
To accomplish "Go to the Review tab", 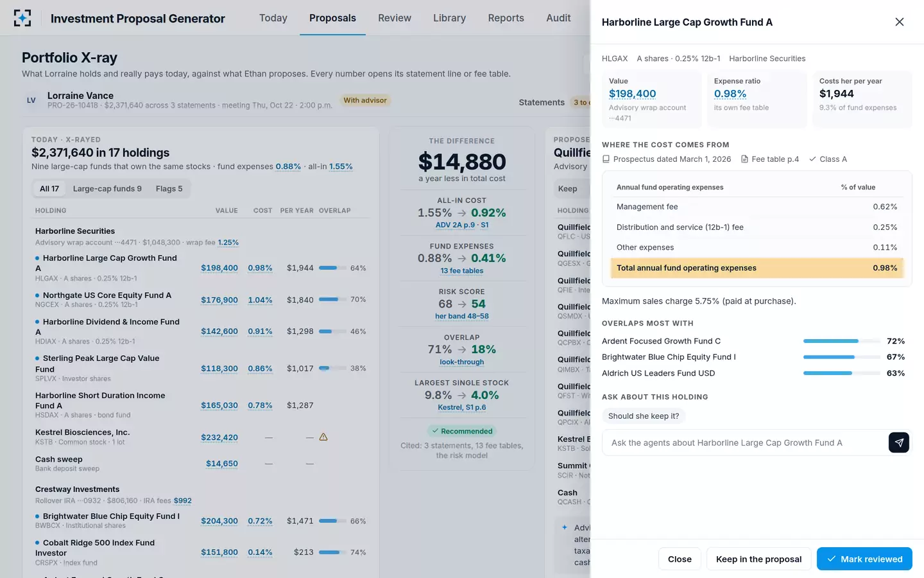I will click(395, 18).
